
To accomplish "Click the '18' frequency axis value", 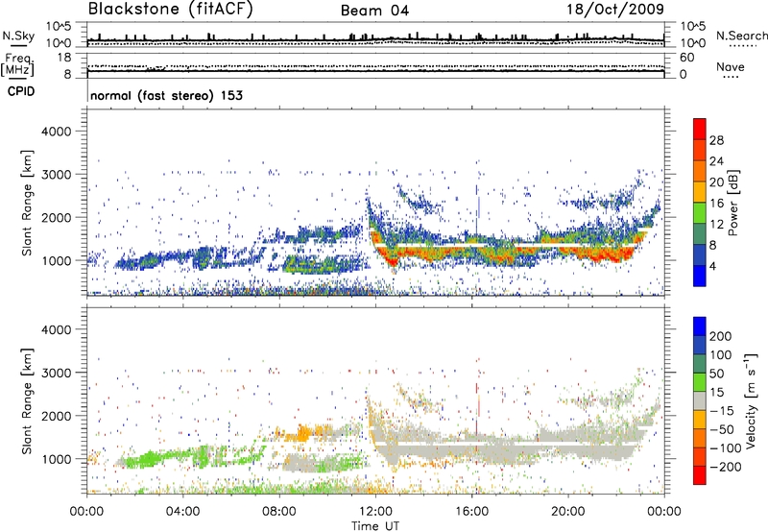I will [x=64, y=58].
